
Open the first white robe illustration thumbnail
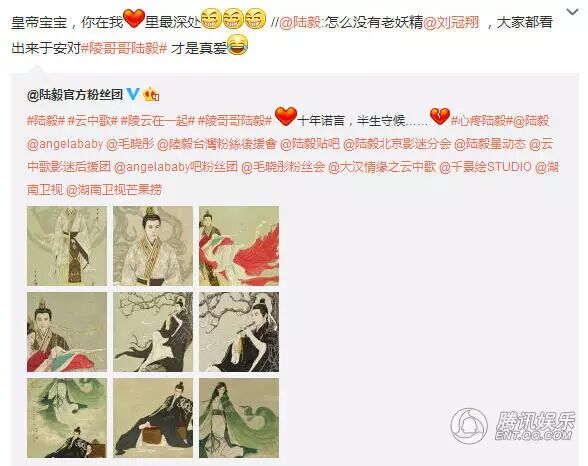(x=67, y=246)
